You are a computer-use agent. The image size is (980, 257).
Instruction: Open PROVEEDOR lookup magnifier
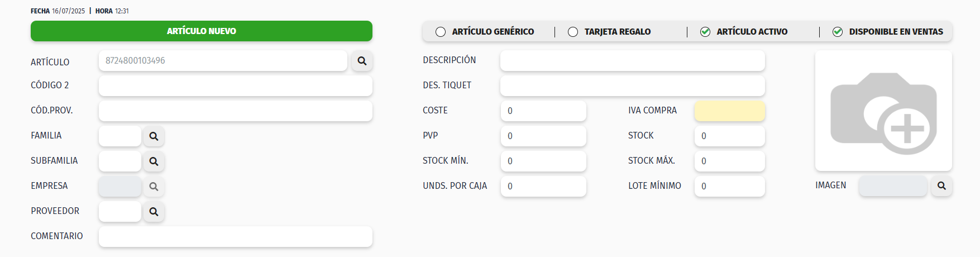click(x=154, y=212)
